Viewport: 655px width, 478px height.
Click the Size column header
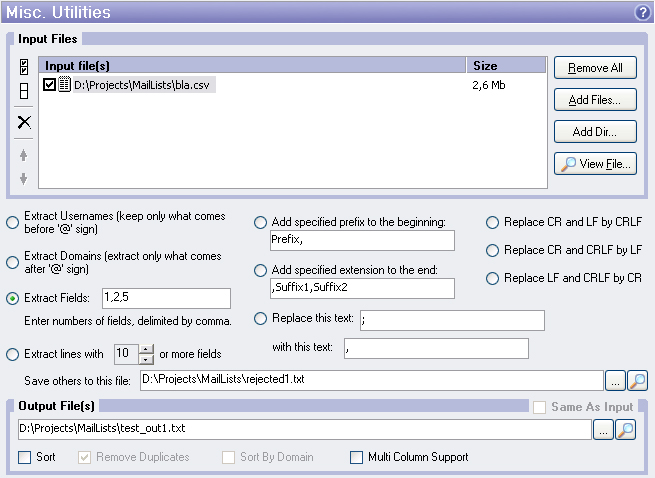coord(507,66)
